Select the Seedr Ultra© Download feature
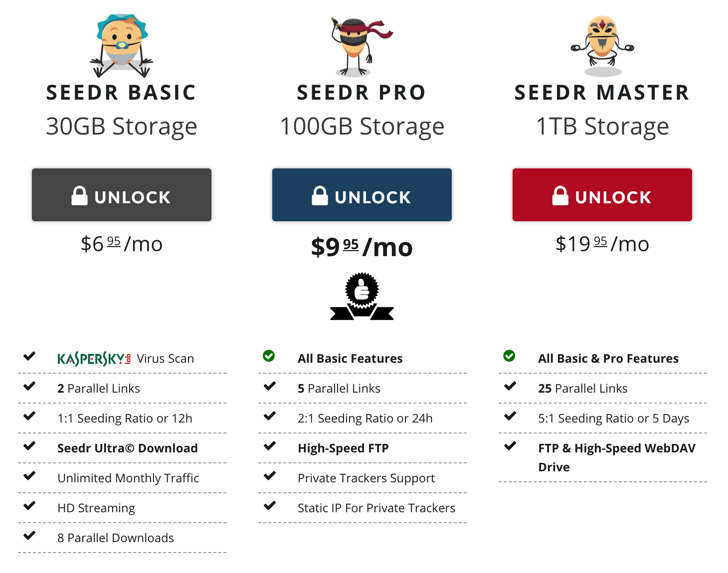 127,448
